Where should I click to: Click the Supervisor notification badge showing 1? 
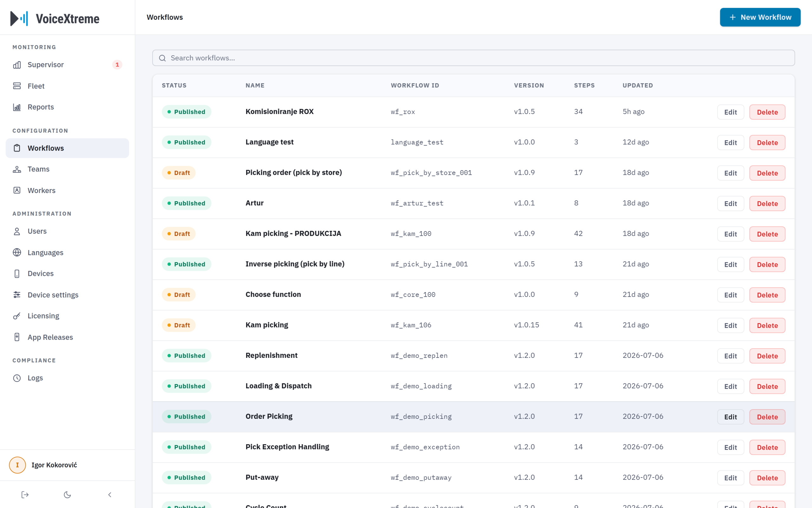tap(117, 65)
